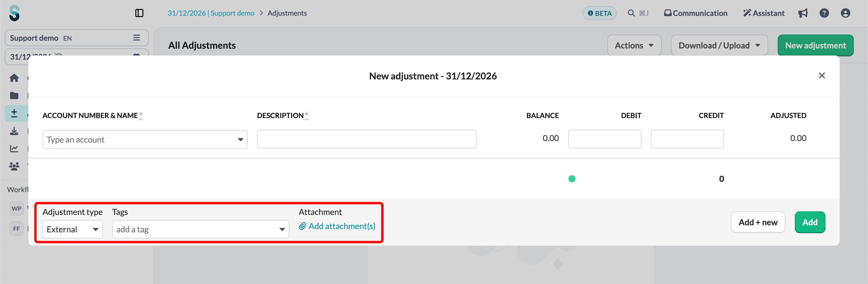Click the analytics chart icon in sidebar

14,148
